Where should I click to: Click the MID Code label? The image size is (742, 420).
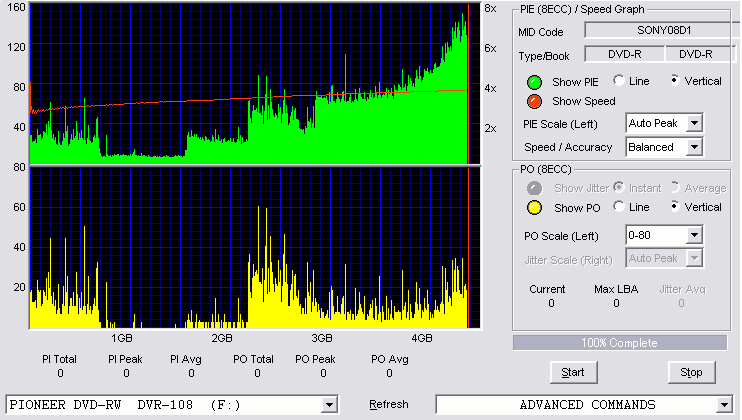tap(541, 32)
